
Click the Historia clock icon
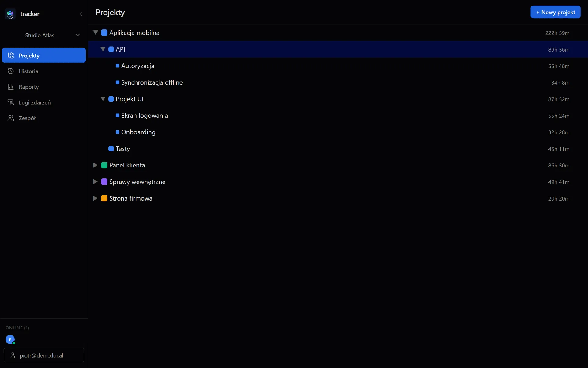pyautogui.click(x=11, y=71)
